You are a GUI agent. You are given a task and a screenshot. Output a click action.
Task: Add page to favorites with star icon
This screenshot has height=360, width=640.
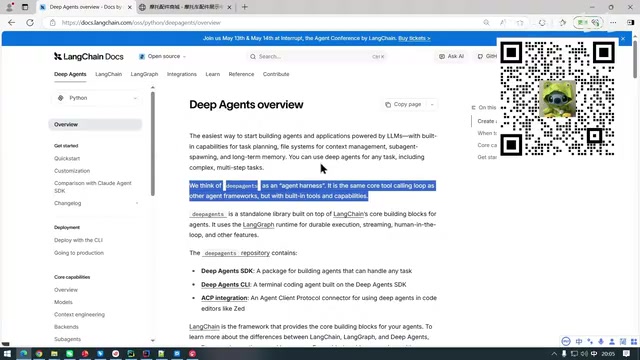[520, 23]
